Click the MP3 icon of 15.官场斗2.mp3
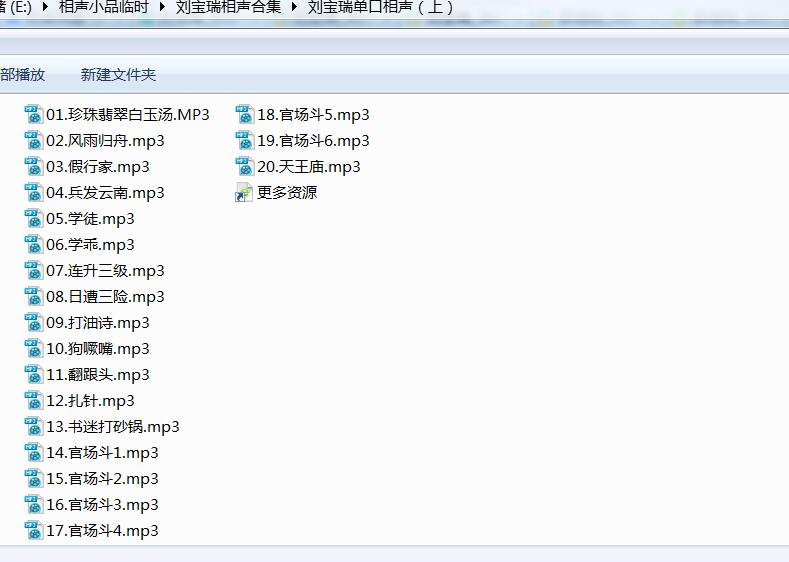 click(x=34, y=478)
